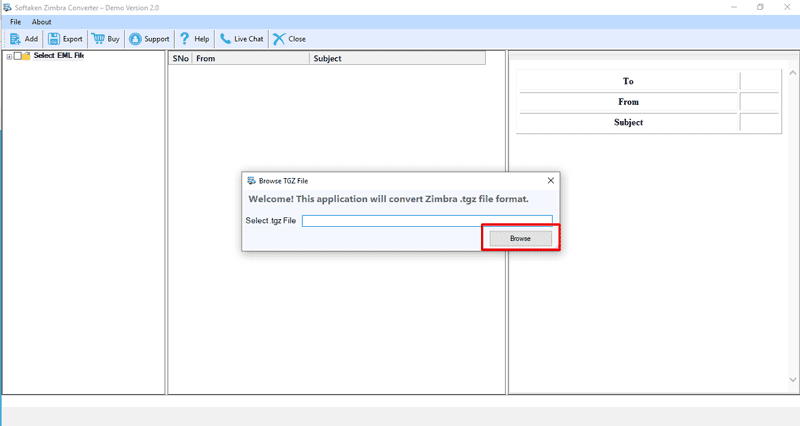Click the folder icon beside Select EML File
This screenshot has width=800, height=426.
26,56
